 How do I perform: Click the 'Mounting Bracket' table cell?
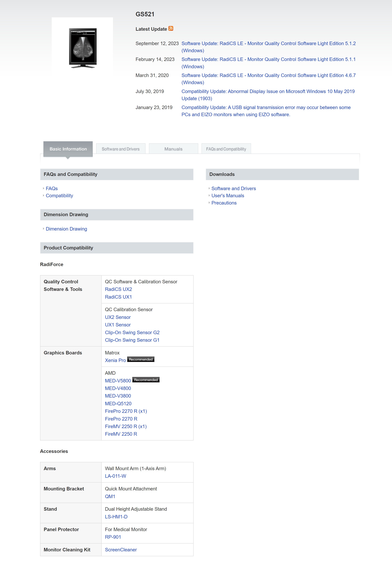pos(71,493)
